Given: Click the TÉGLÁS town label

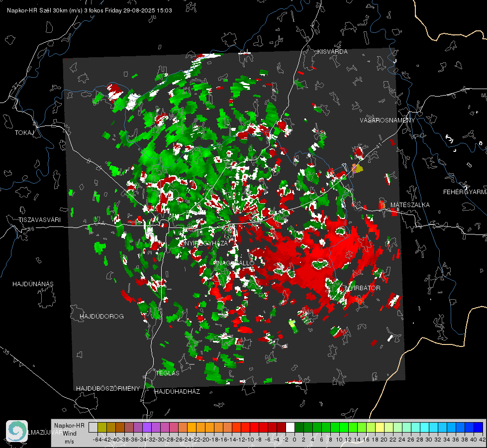Looking at the screenshot, I should pos(168,373).
